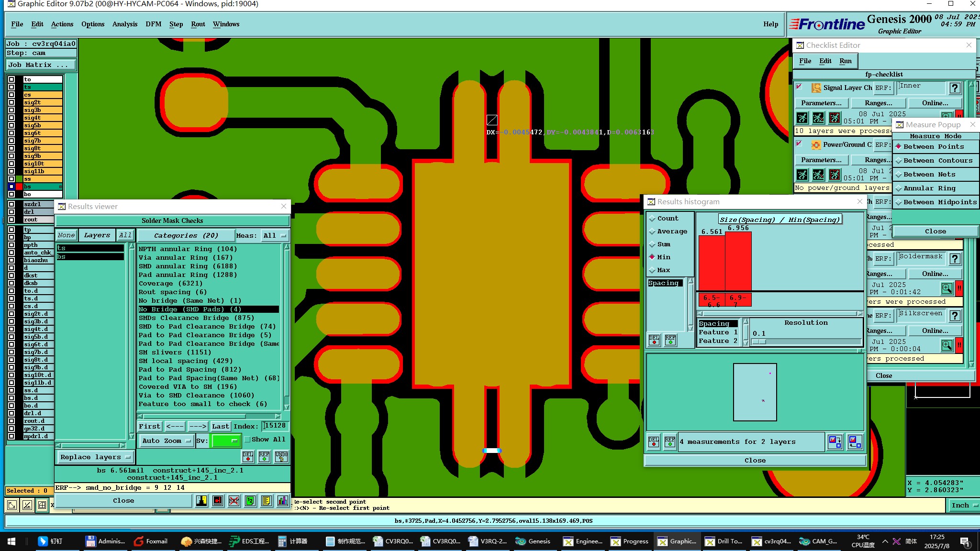Expand the Replace layers dropdown
980x551 pixels.
click(x=95, y=457)
